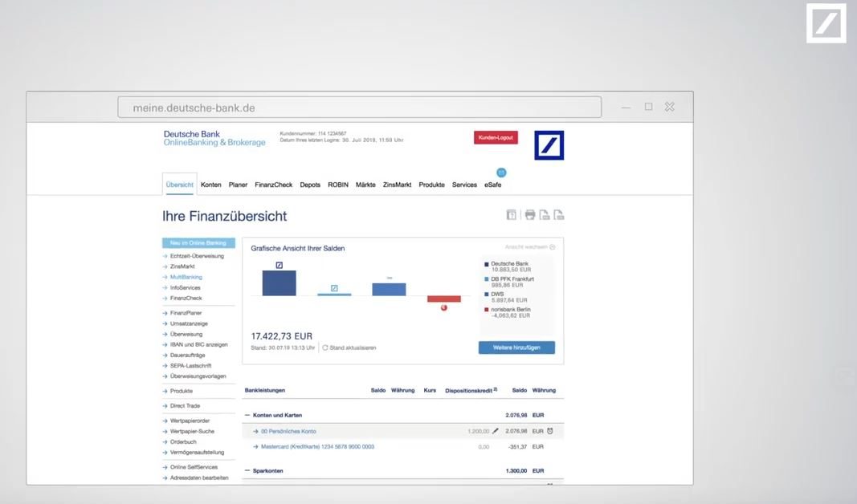
Task: Open the Vermögensaufstellung sidebar link
Action: click(x=197, y=453)
